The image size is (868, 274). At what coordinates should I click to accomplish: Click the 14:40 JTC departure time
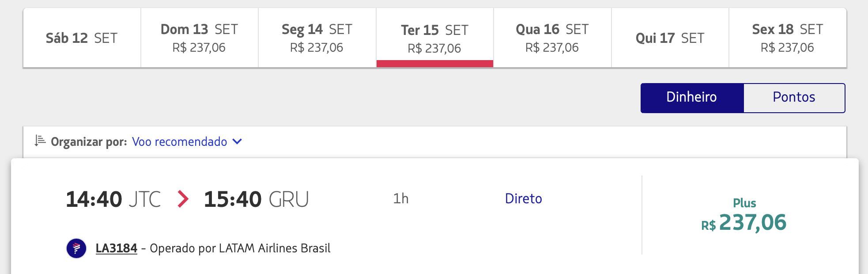tap(113, 199)
